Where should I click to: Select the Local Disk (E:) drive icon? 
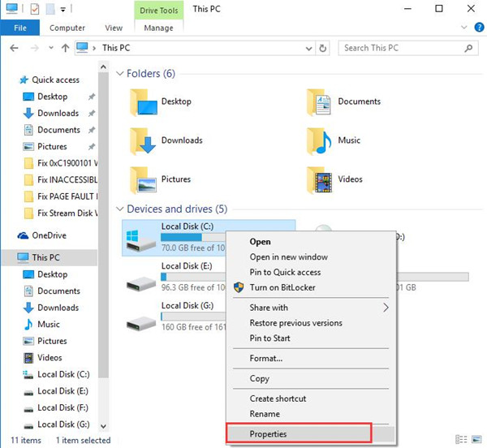(140, 283)
